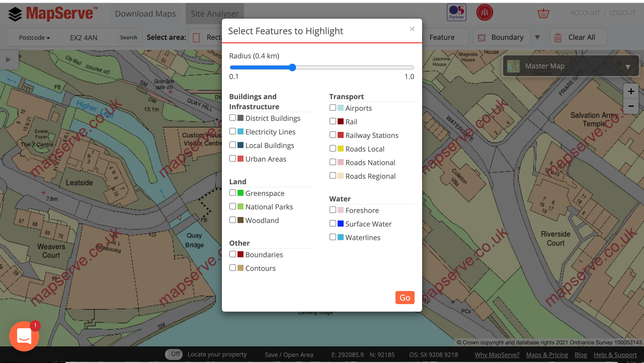Switch to Site Analyser tab
The height and width of the screenshot is (363, 644).
(215, 14)
